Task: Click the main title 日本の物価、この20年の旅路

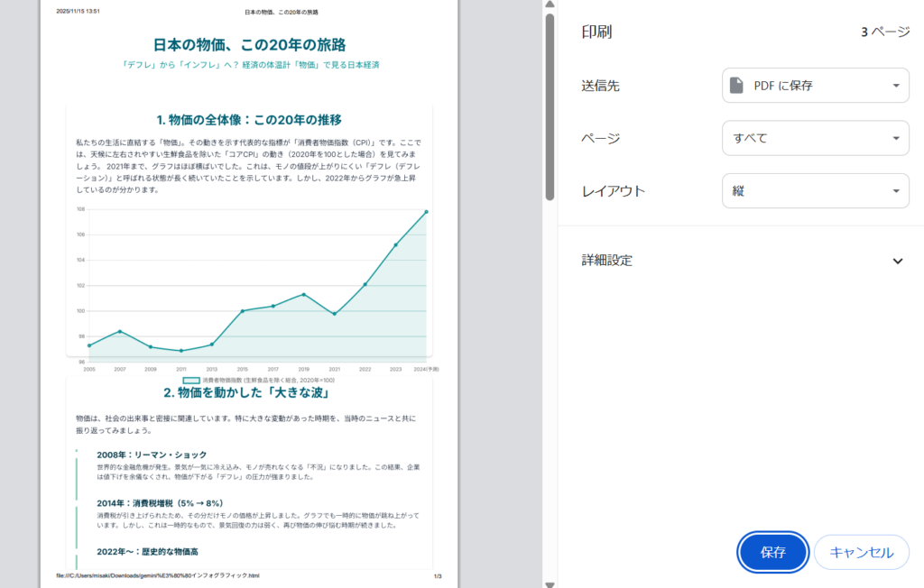Action: 249,44
